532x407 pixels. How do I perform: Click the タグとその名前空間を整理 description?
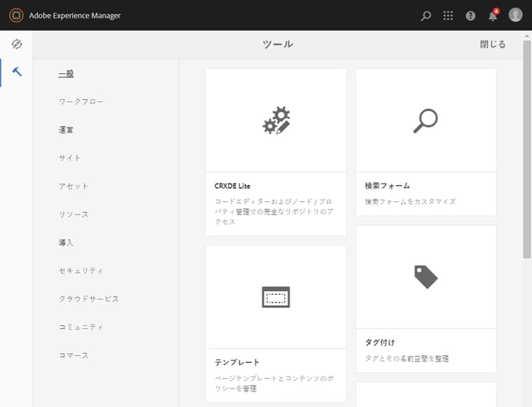407,358
